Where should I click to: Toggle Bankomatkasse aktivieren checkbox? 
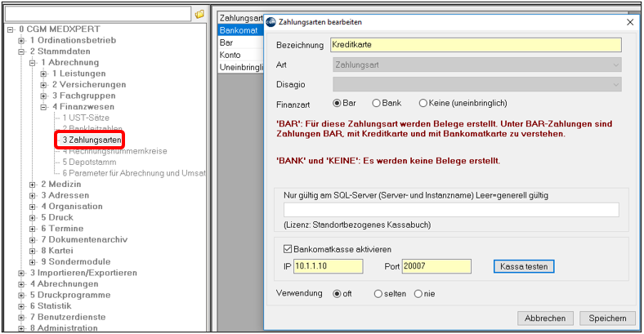(x=288, y=249)
